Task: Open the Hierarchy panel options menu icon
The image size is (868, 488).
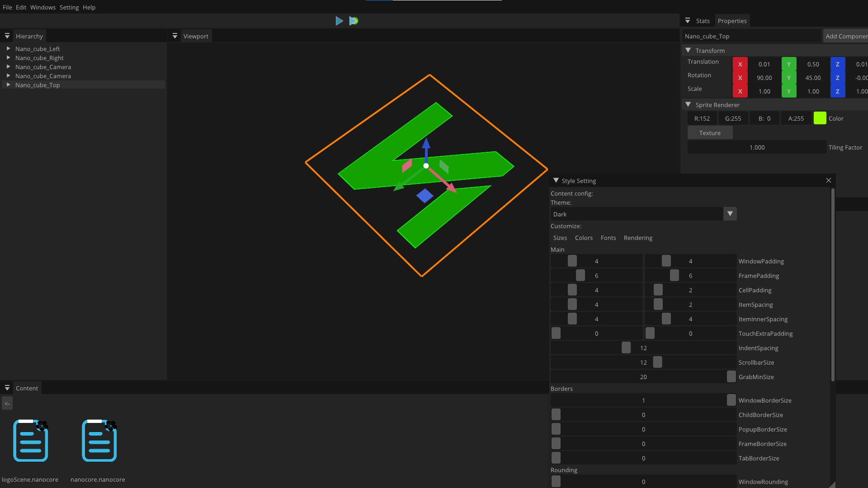Action: 7,36
